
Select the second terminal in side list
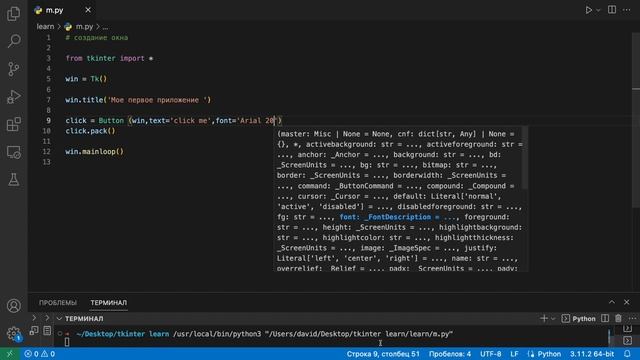click(628, 340)
